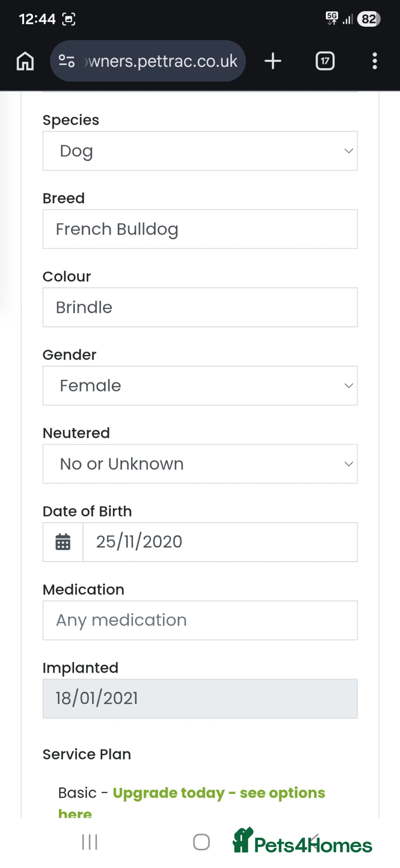This screenshot has height=868, width=400.
Task: Open the Date of Birth calendar icon
Action: (x=63, y=542)
